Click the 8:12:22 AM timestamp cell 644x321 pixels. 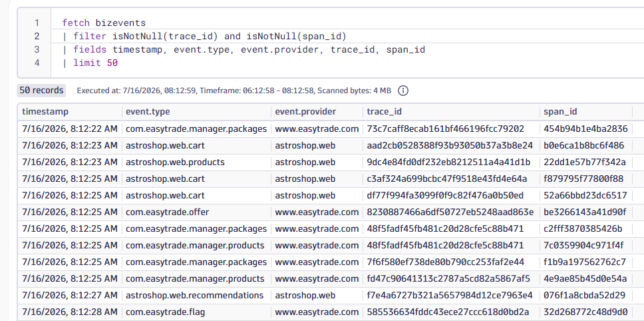pos(70,129)
